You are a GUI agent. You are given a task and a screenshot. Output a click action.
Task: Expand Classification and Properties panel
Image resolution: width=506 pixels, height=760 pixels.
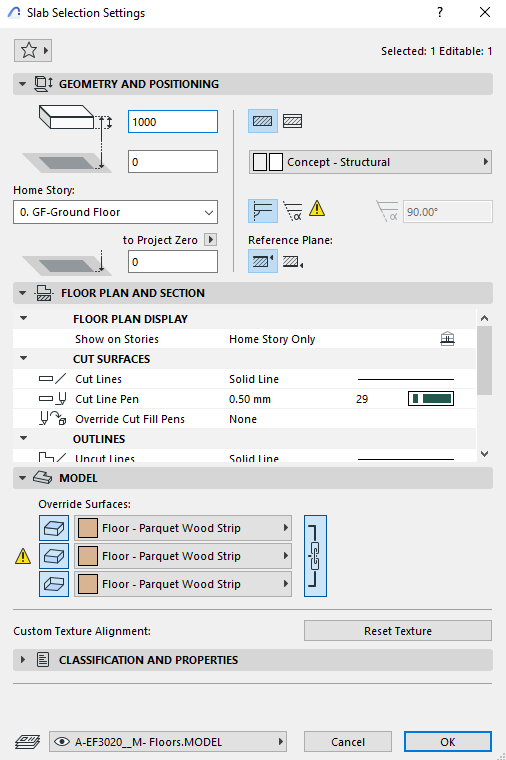pyautogui.click(x=253, y=660)
